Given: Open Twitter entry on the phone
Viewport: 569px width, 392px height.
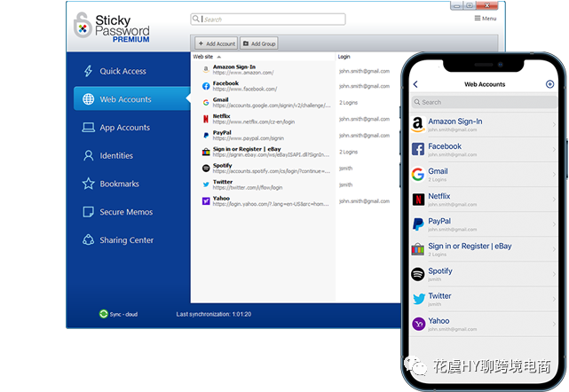Looking at the screenshot, I should coord(484,299).
